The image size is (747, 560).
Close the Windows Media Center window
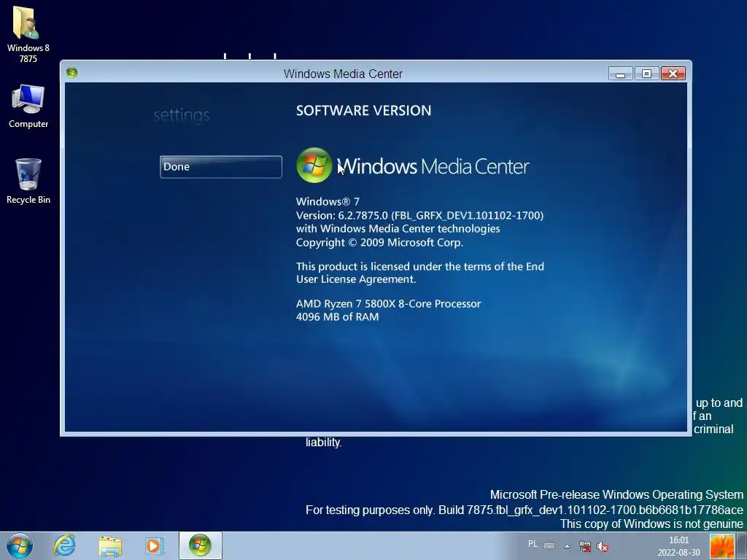[x=673, y=74]
